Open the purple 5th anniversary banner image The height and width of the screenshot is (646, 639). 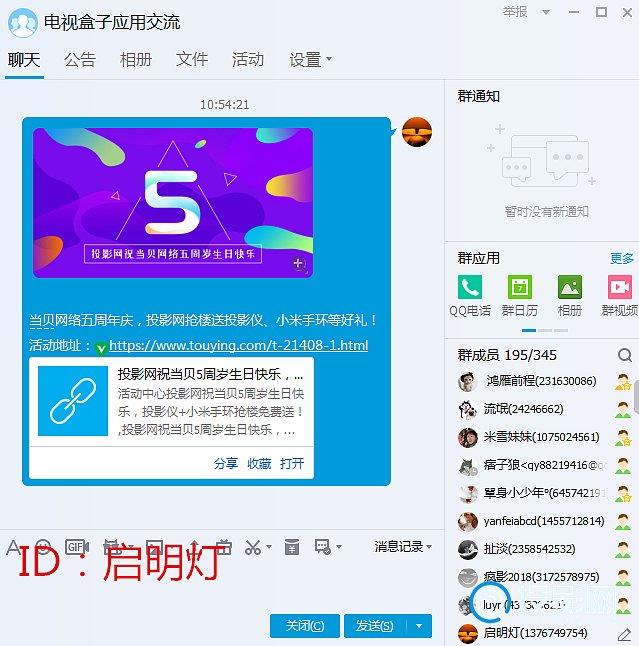173,203
